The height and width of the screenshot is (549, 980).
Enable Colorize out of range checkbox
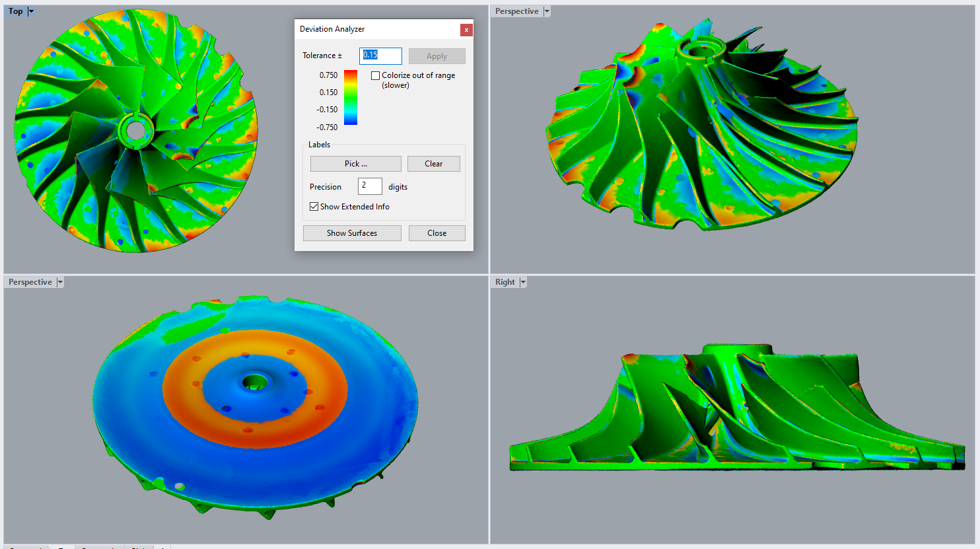pyautogui.click(x=376, y=76)
